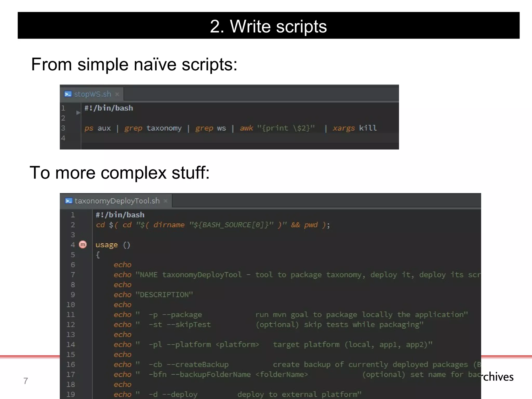
Task: Click the run arrow in stopWS.sh gutter
Action: point(78,113)
